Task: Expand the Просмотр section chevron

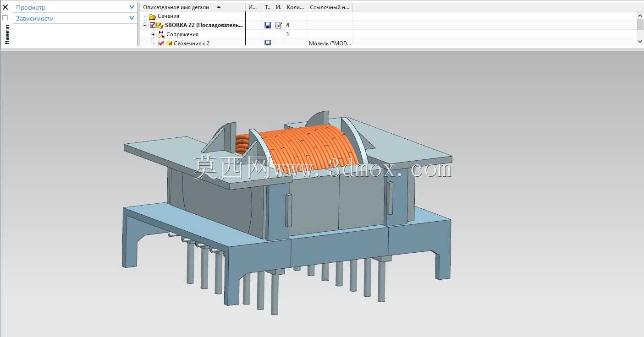Action: tap(132, 7)
